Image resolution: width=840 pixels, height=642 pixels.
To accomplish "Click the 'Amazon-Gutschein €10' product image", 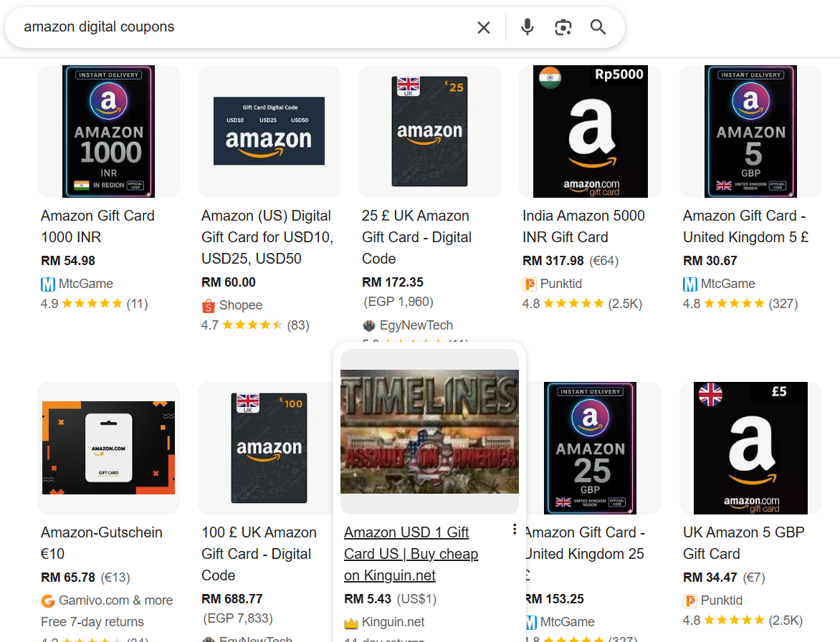I will (108, 448).
